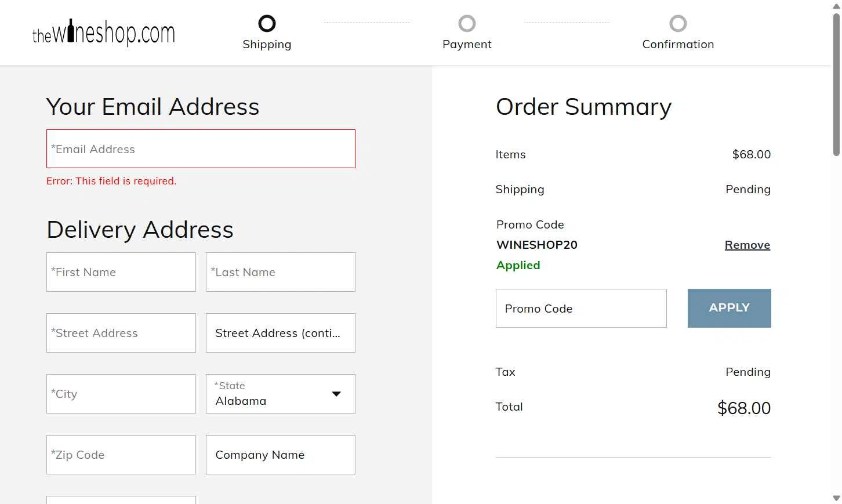Focus the Last Name field
The image size is (842, 504).
tap(281, 272)
